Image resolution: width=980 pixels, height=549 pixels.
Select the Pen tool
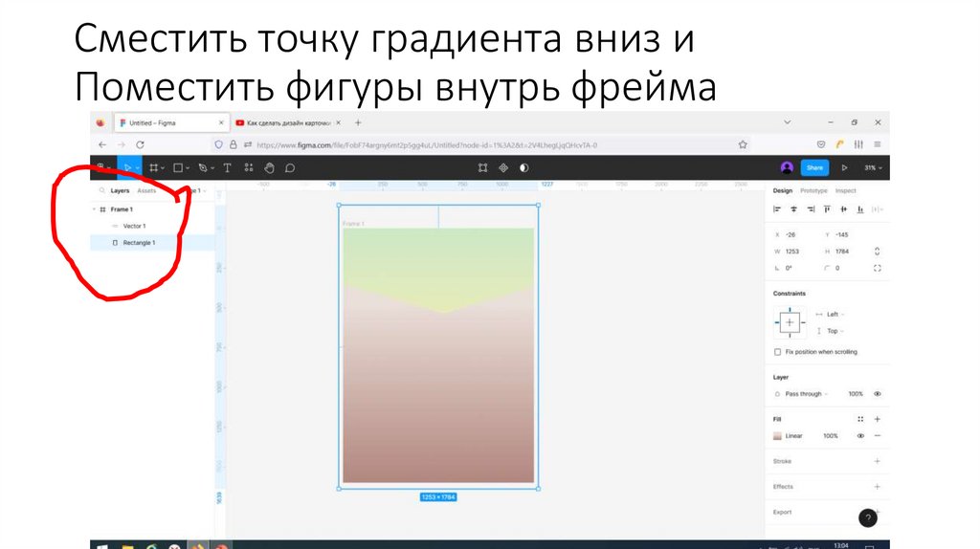pos(203,168)
